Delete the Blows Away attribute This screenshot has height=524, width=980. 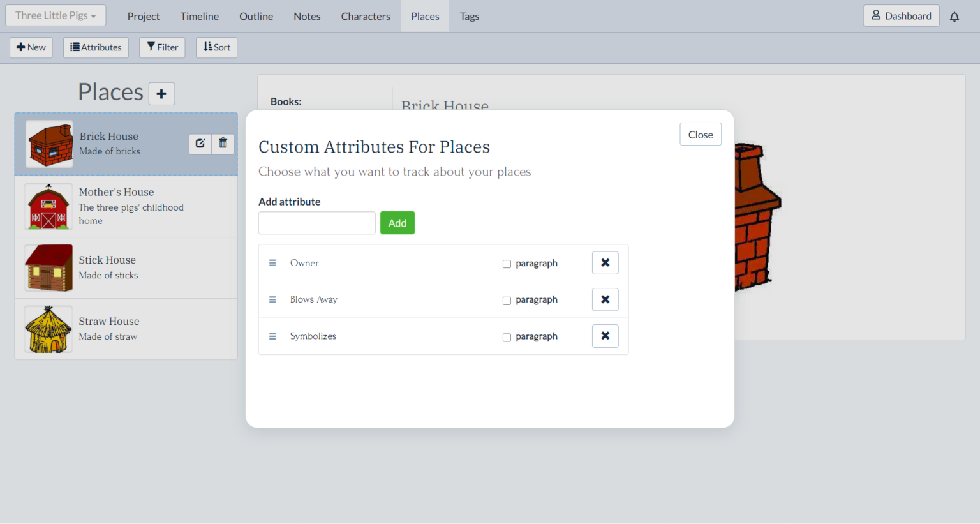pyautogui.click(x=605, y=299)
